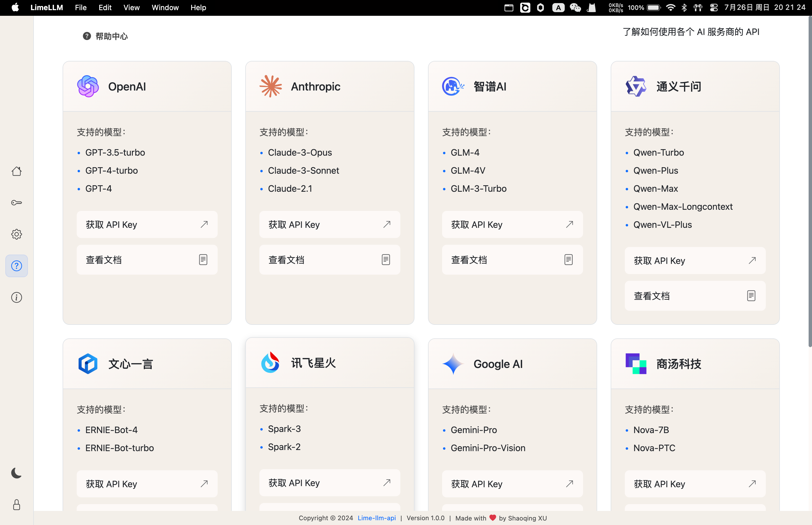Open the Home page in sidebar
This screenshot has width=812, height=525.
16,171
